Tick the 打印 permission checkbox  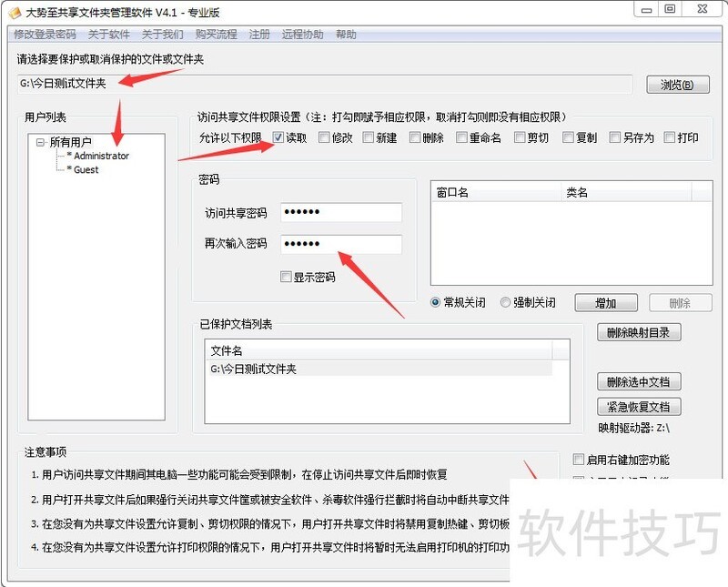coord(669,138)
